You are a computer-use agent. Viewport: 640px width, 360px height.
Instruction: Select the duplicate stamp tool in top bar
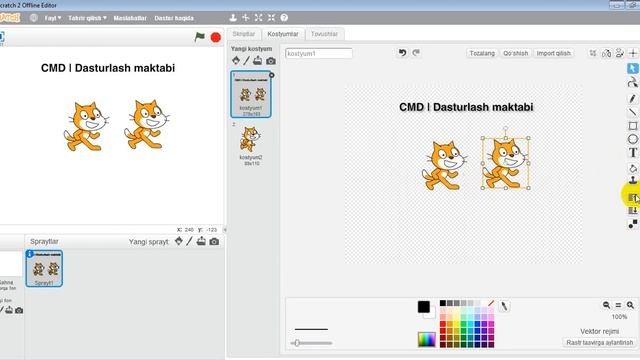[233, 18]
